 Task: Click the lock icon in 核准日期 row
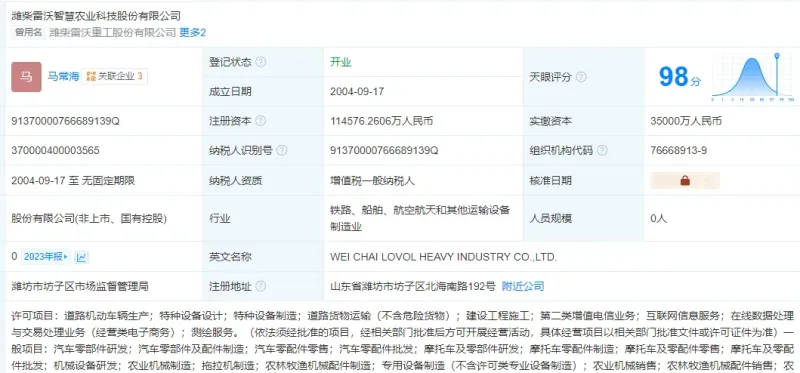click(685, 181)
